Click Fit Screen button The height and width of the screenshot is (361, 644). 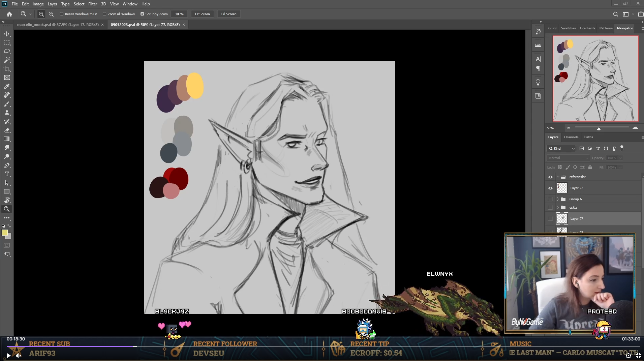[202, 14]
